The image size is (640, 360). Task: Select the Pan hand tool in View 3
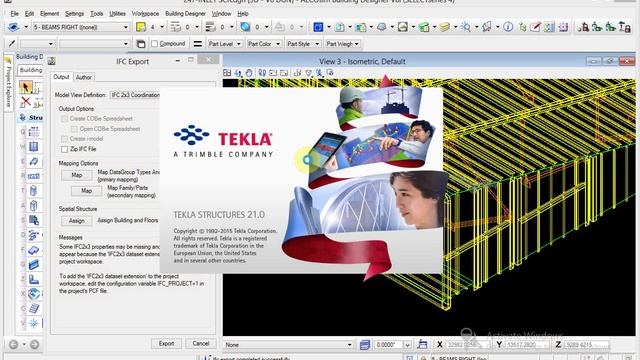click(249, 73)
